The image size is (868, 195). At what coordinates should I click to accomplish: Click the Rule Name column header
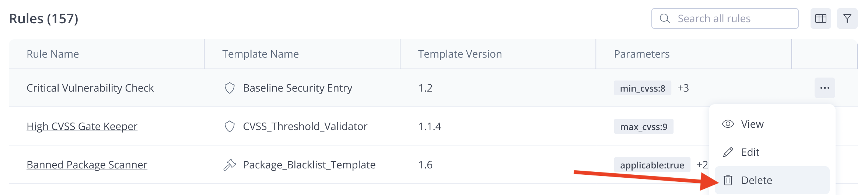pos(53,54)
